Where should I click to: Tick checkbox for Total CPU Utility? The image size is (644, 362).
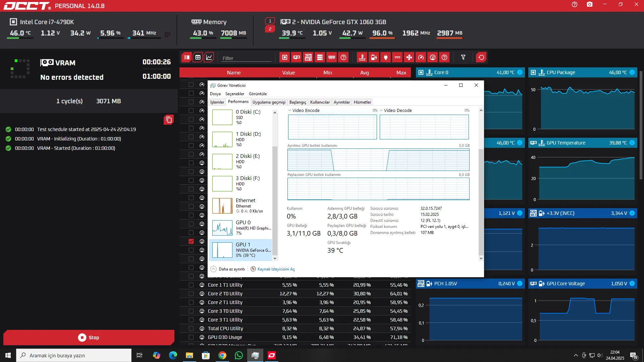pos(191,328)
